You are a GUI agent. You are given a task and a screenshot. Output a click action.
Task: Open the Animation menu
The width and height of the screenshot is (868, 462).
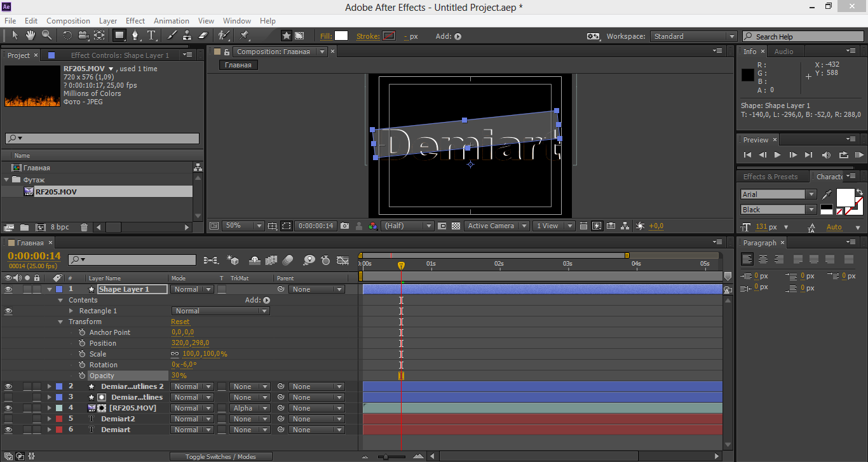click(172, 21)
